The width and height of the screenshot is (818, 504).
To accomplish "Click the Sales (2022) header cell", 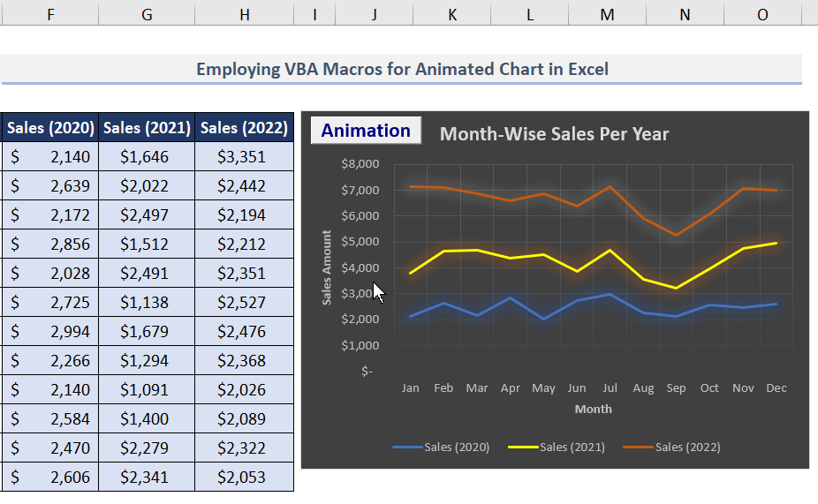I will tap(244, 128).
